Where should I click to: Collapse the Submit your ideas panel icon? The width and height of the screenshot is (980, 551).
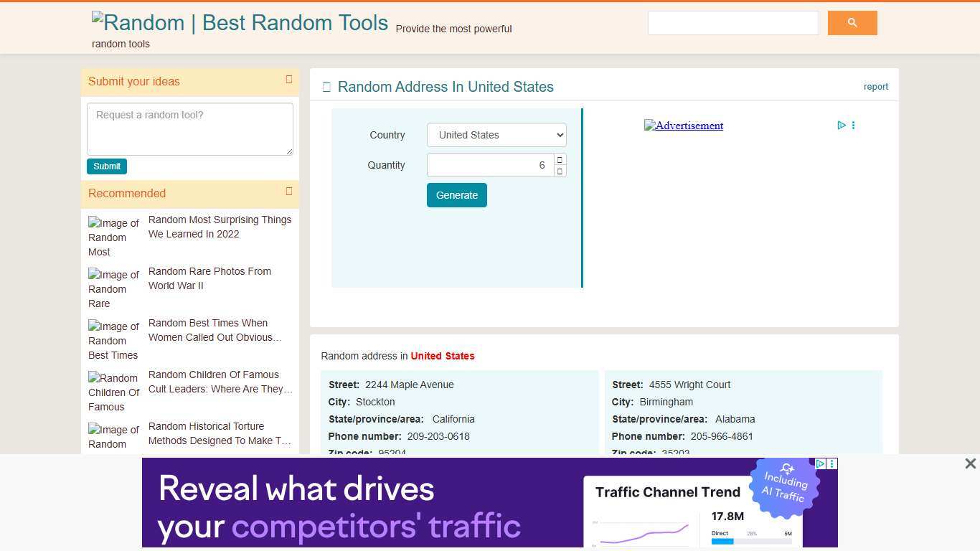[289, 79]
